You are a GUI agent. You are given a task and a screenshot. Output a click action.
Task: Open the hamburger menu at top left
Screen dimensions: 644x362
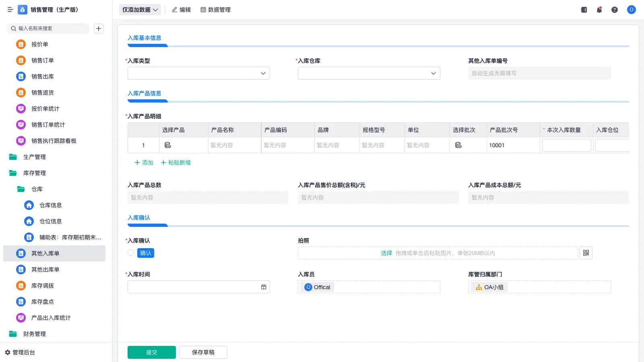click(10, 10)
